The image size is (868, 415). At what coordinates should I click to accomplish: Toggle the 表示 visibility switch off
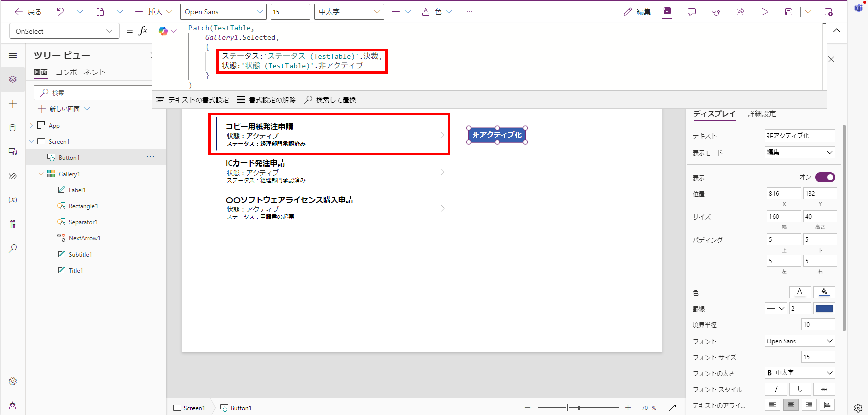click(825, 177)
